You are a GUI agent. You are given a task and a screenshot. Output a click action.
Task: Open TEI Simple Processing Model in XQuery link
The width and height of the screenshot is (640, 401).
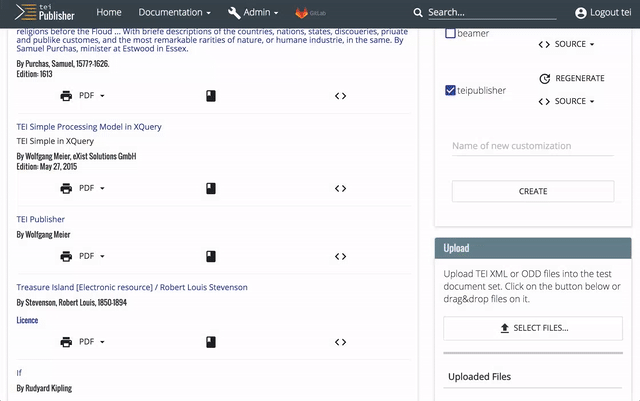tap(89, 127)
